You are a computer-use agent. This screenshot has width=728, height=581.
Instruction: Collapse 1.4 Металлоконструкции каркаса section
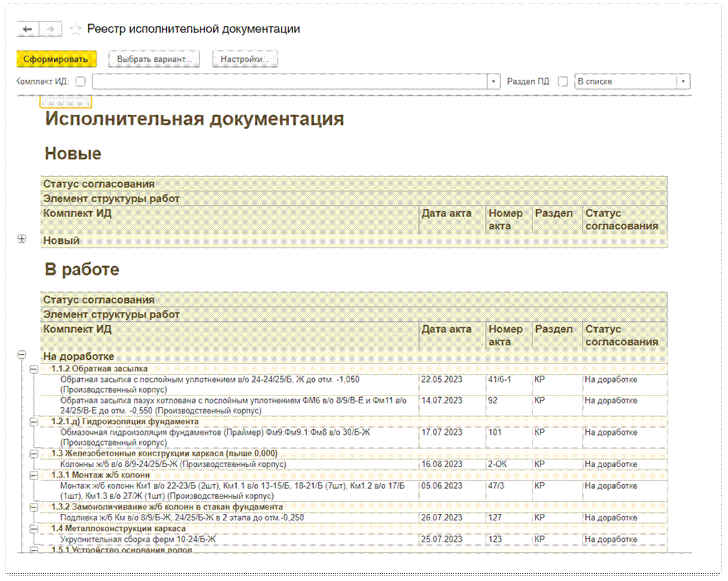tap(34, 529)
